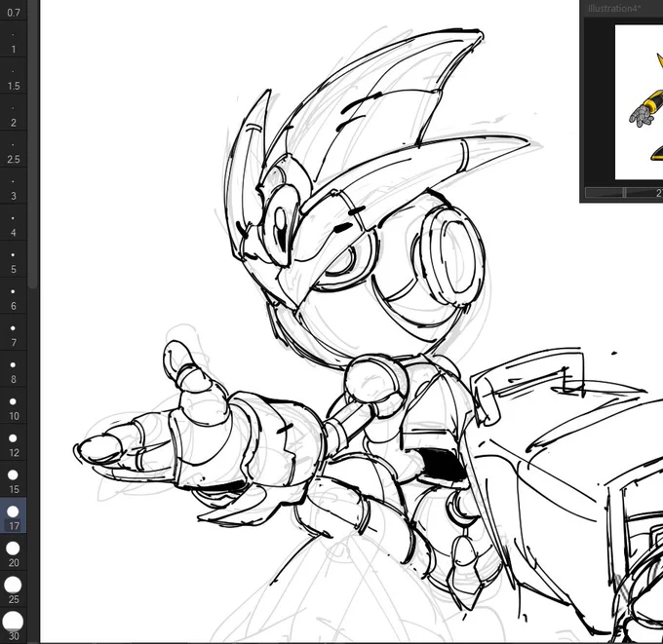
Task: Select highlighted brush size 17 preset
Action: [x=13, y=515]
